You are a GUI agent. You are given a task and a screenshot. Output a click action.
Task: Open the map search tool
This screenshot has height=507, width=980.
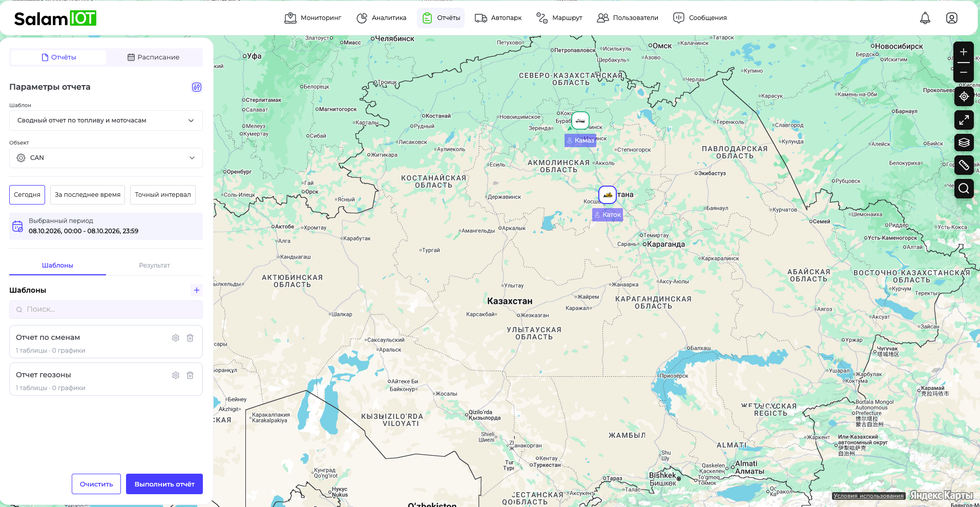(x=964, y=189)
